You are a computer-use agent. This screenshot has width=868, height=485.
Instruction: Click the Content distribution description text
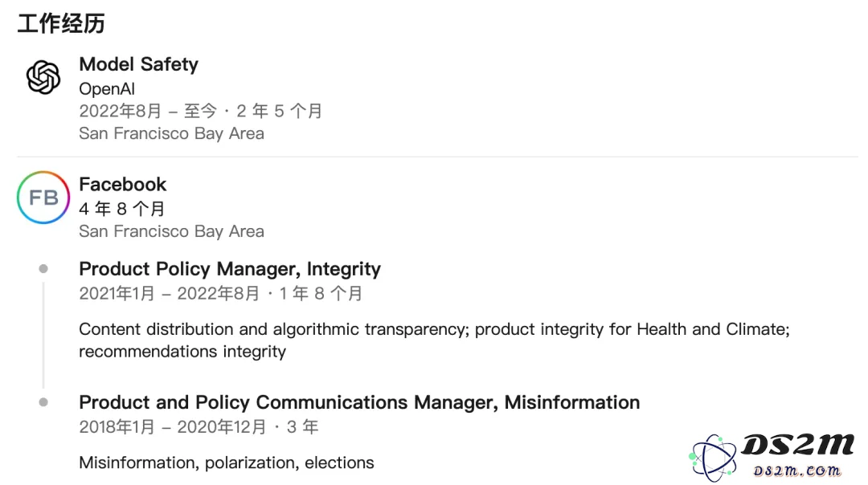[434, 340]
